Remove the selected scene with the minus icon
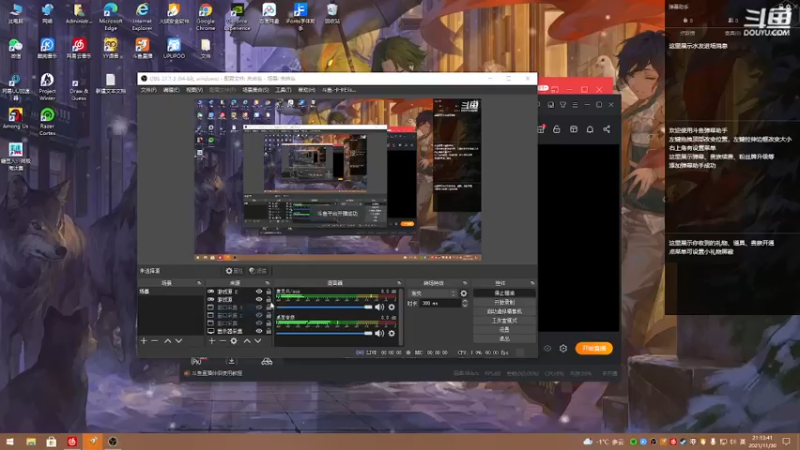 click(155, 341)
